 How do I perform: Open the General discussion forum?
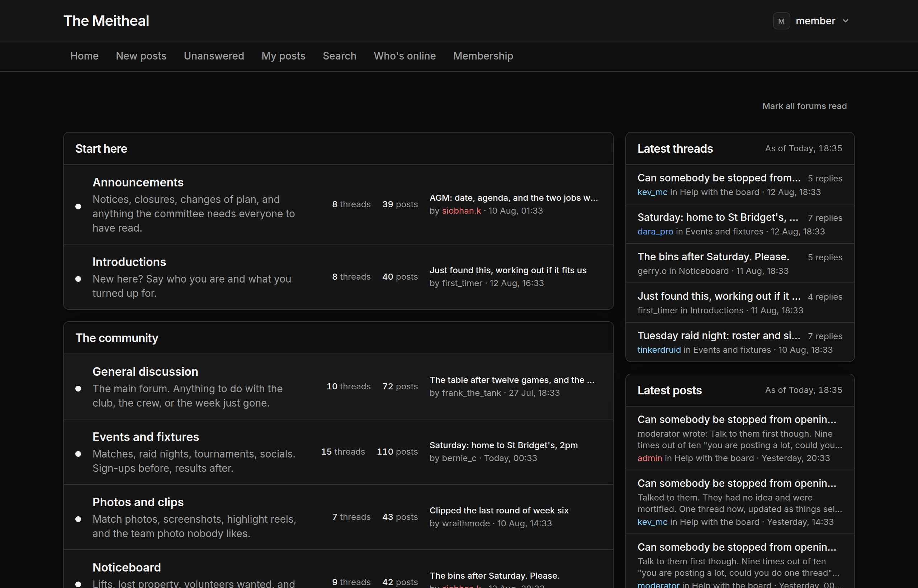point(145,372)
